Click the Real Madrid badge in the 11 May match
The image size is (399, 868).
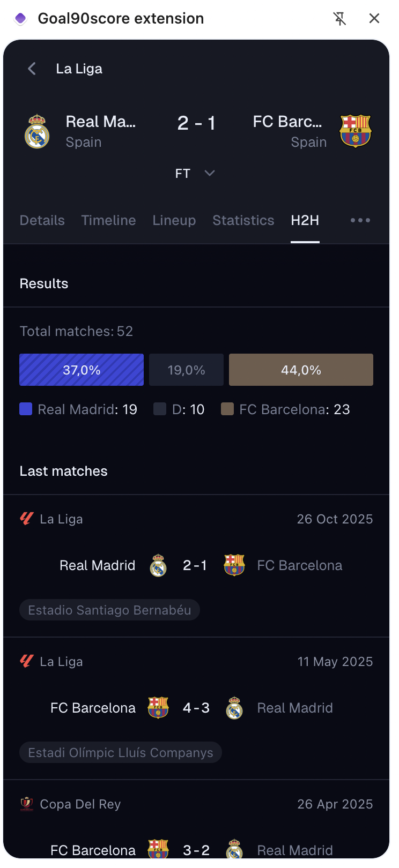[x=234, y=707]
